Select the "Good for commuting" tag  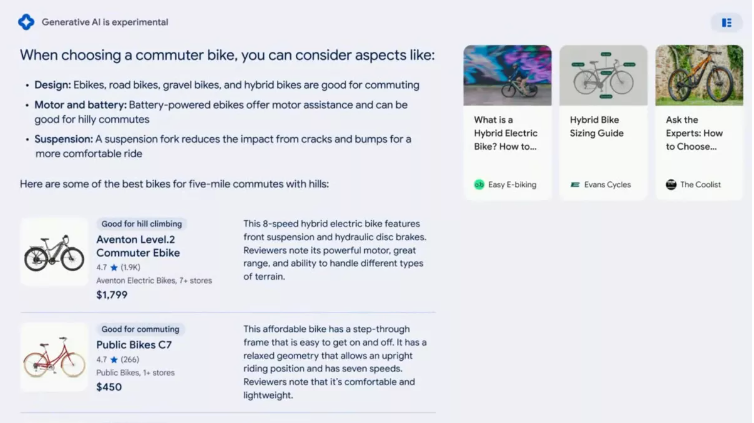coord(140,329)
